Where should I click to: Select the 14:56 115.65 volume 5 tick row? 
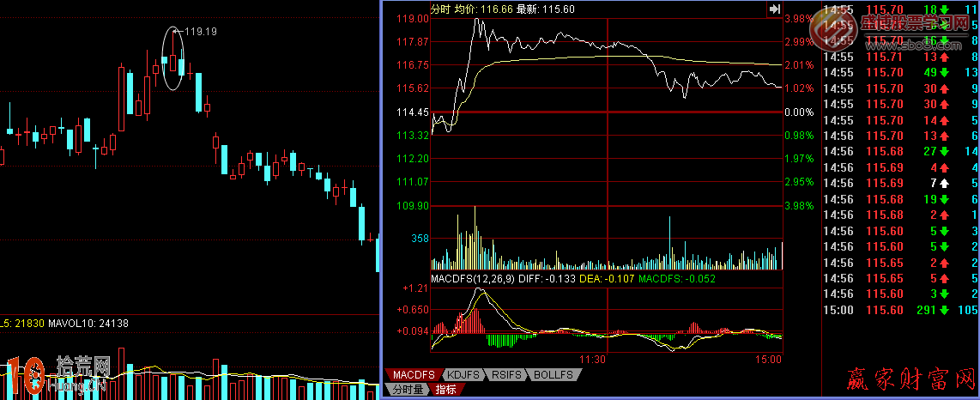[x=901, y=278]
